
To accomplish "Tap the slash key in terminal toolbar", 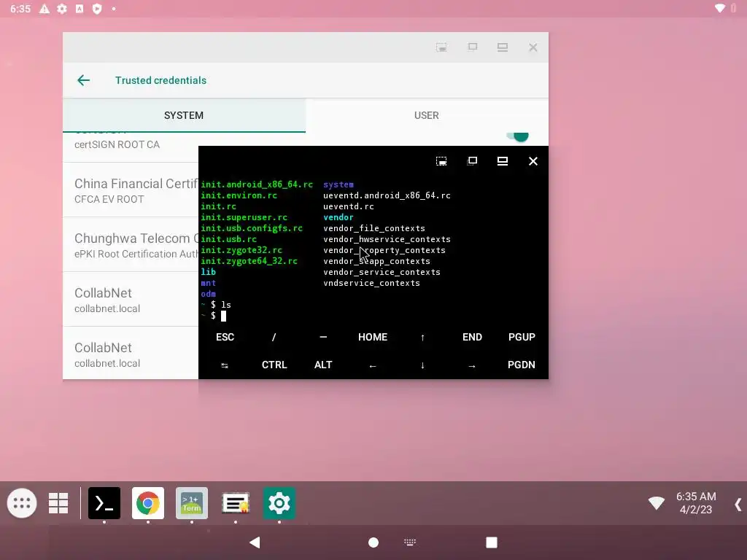I will point(274,337).
